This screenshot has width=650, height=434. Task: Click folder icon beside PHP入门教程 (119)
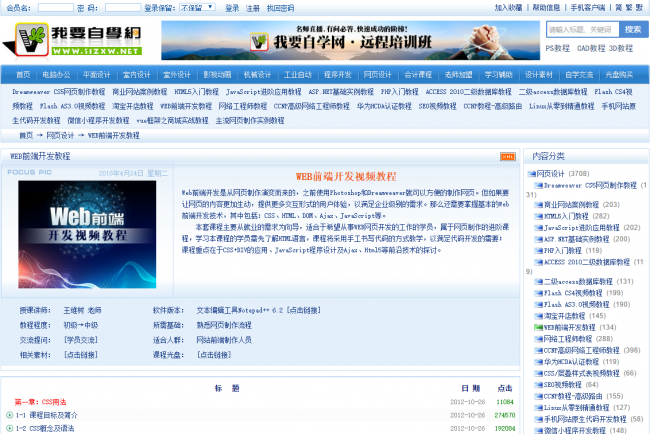point(538,251)
